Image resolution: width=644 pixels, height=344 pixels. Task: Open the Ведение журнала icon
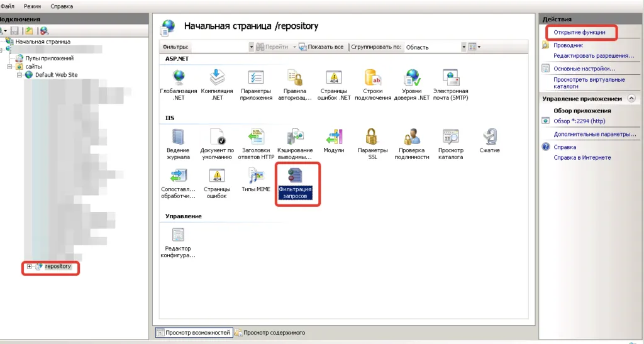tap(178, 137)
